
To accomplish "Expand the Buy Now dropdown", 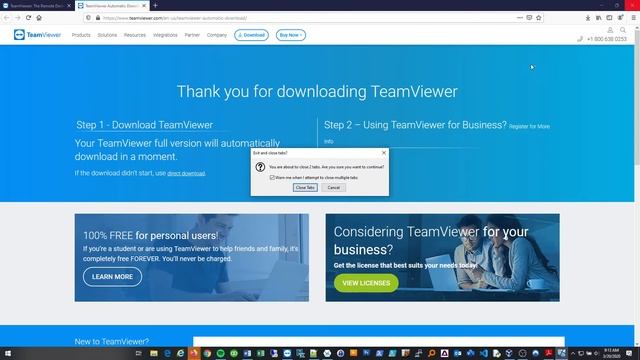I will point(291,35).
